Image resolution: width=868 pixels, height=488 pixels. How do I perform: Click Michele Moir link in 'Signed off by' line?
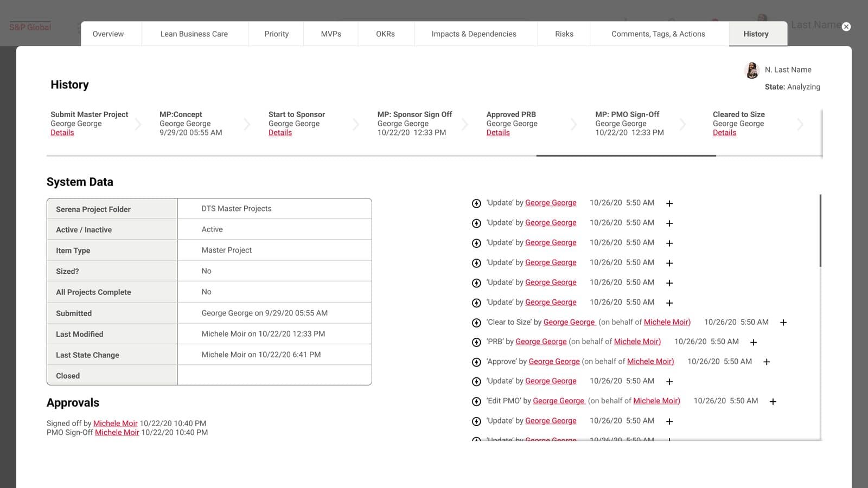[116, 423]
